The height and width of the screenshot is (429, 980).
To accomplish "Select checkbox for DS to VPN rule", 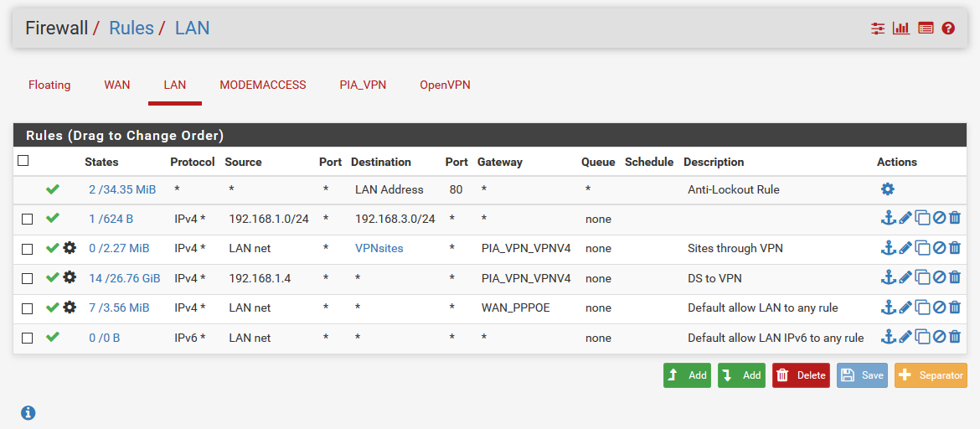I will [27, 278].
